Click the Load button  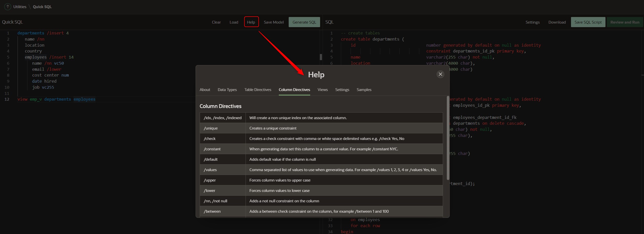pos(234,22)
